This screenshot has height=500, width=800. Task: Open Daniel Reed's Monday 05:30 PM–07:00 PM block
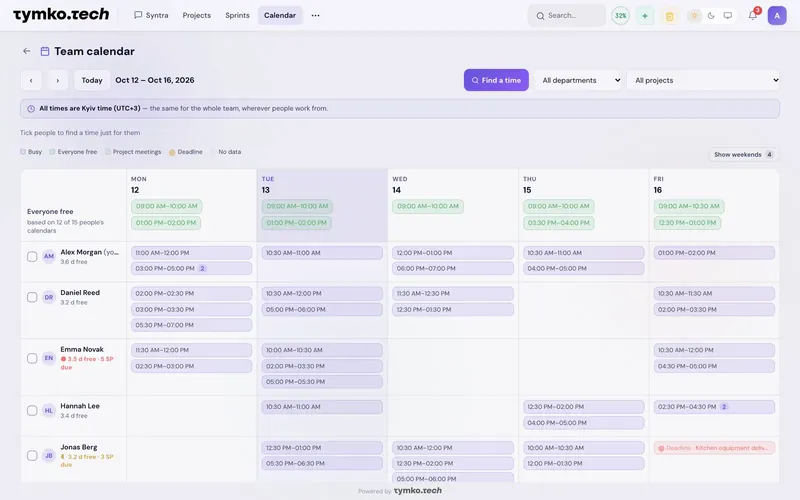[x=191, y=325]
